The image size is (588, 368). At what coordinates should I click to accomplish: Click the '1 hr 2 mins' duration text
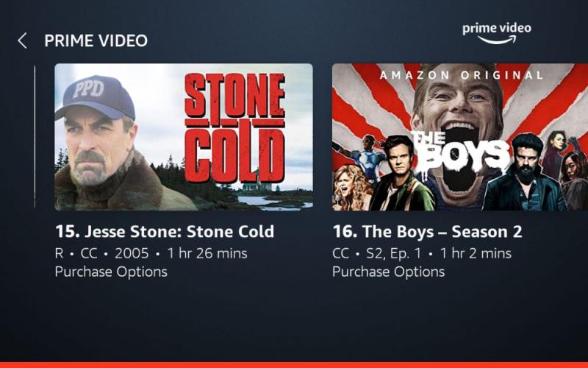476,253
